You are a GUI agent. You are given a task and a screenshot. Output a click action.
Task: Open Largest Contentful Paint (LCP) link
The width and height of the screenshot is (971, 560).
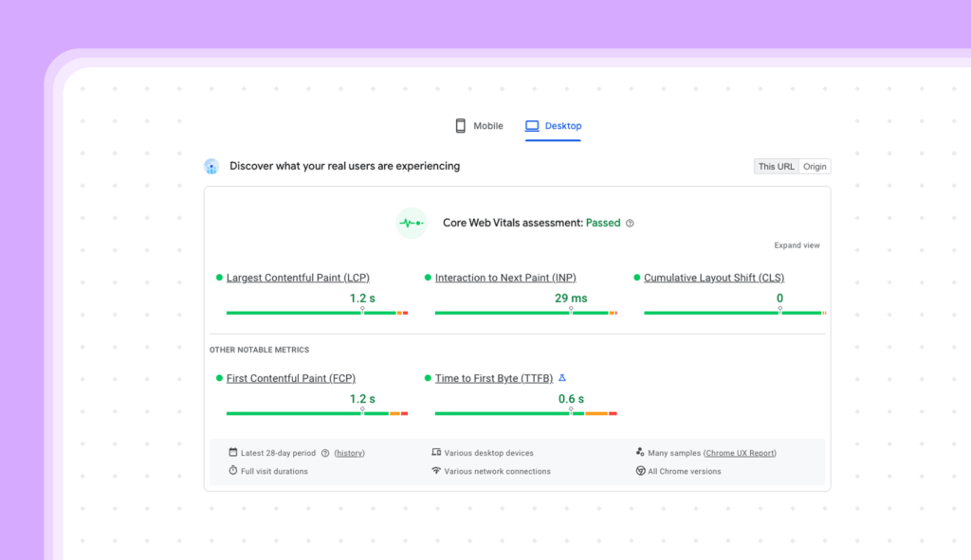pos(298,278)
